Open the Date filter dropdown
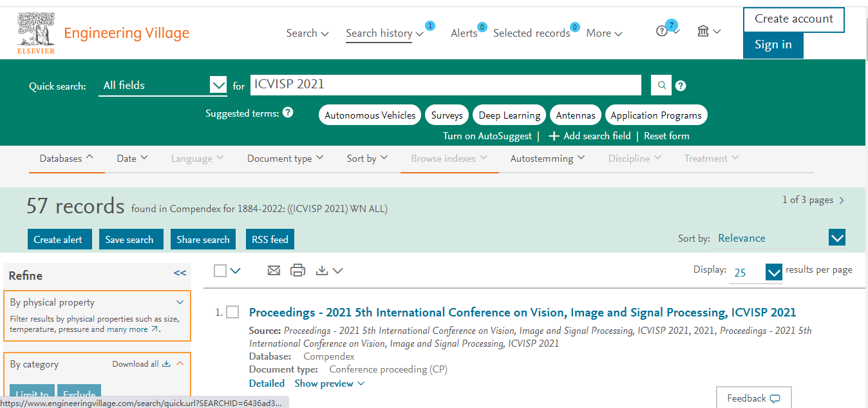The height and width of the screenshot is (408, 868). pos(132,159)
